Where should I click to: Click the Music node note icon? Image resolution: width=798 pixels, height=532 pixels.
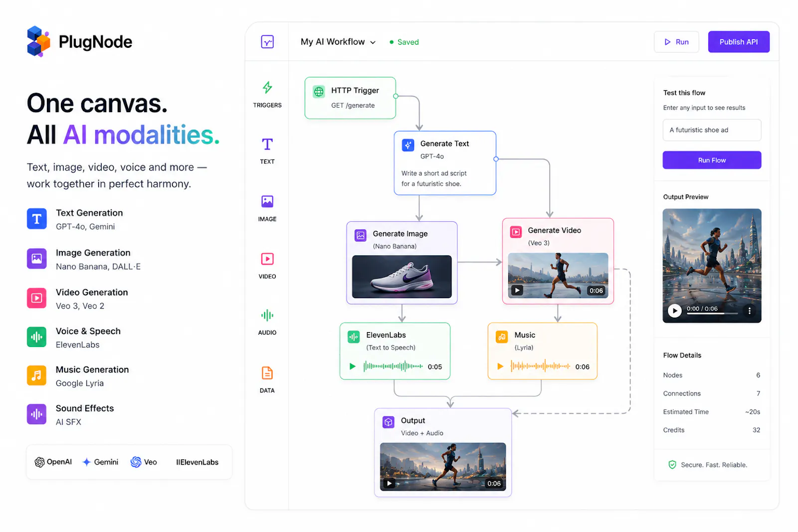pos(502,337)
